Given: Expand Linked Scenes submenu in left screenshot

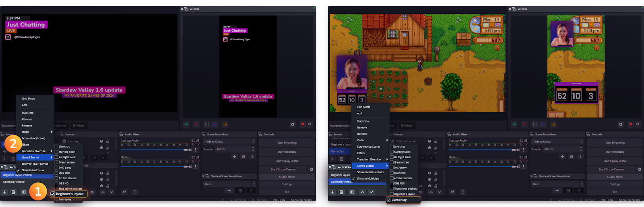Looking at the screenshot, I should (x=35, y=157).
